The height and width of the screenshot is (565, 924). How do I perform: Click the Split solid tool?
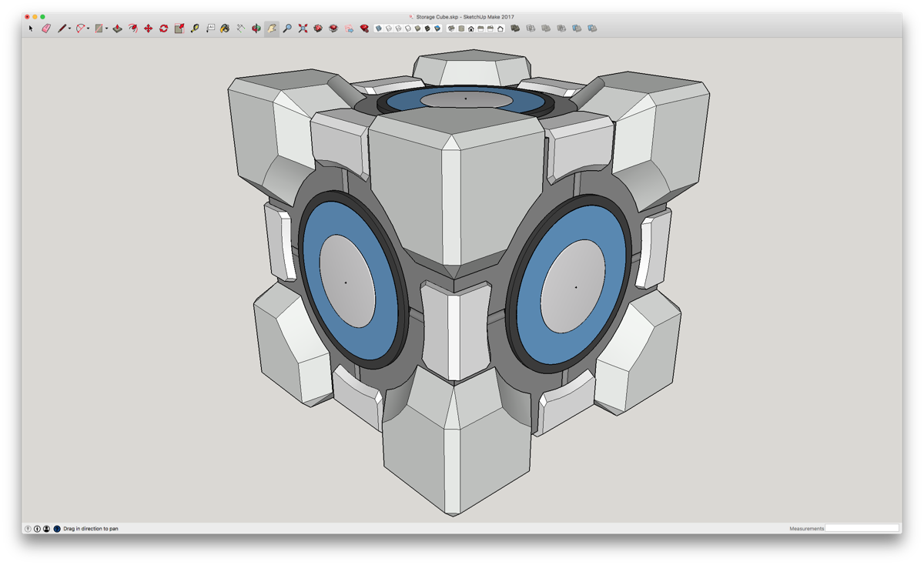point(592,28)
